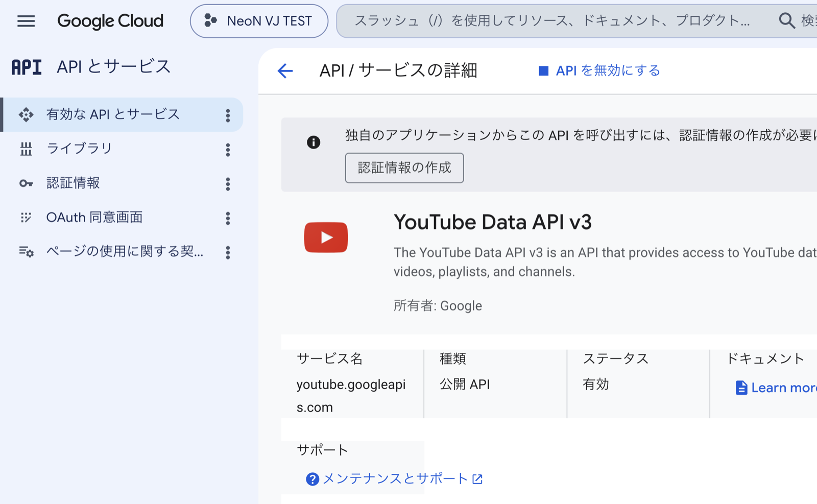Select the 所有者: Google text
The image size is (817, 504).
pos(438,306)
